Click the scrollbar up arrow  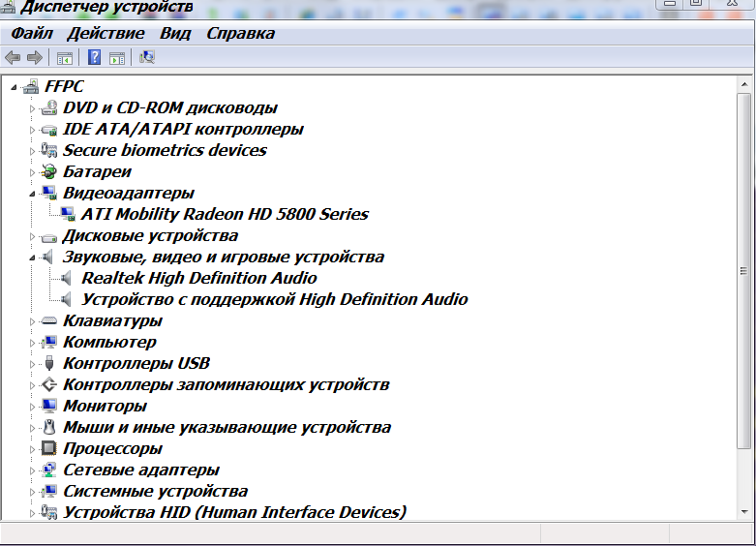[744, 85]
